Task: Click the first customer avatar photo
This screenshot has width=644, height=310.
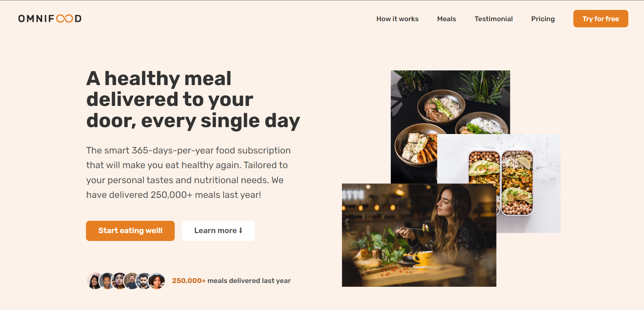Action: [x=94, y=281]
